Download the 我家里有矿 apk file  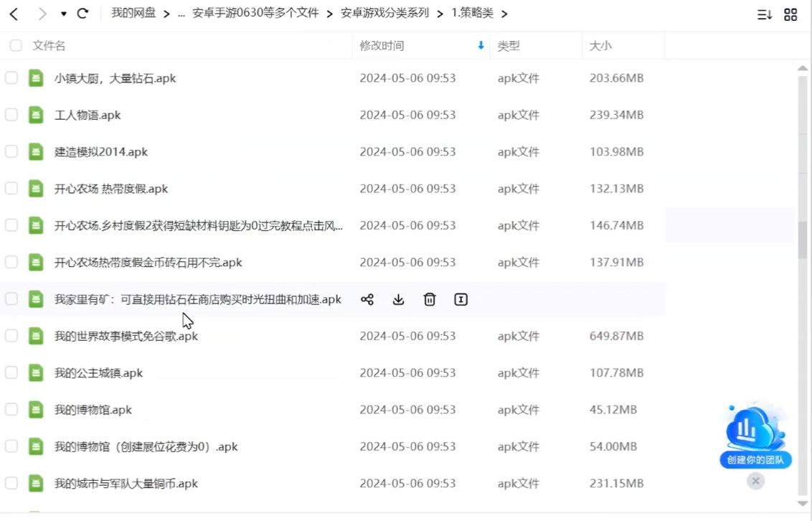tap(398, 299)
